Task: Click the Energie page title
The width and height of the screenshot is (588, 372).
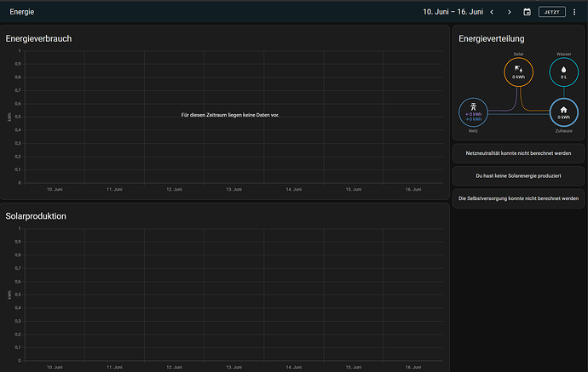Action: click(x=22, y=12)
